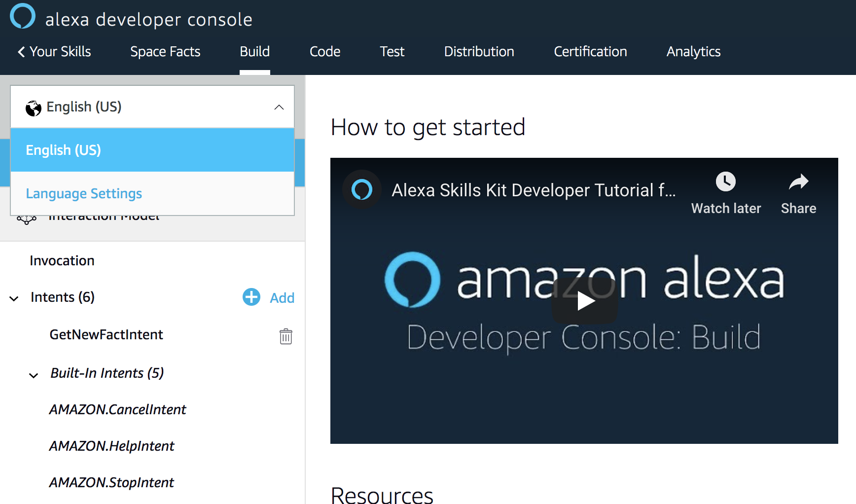Delete GetNewFactIntent using the trash icon
The width and height of the screenshot is (856, 504).
286,336
